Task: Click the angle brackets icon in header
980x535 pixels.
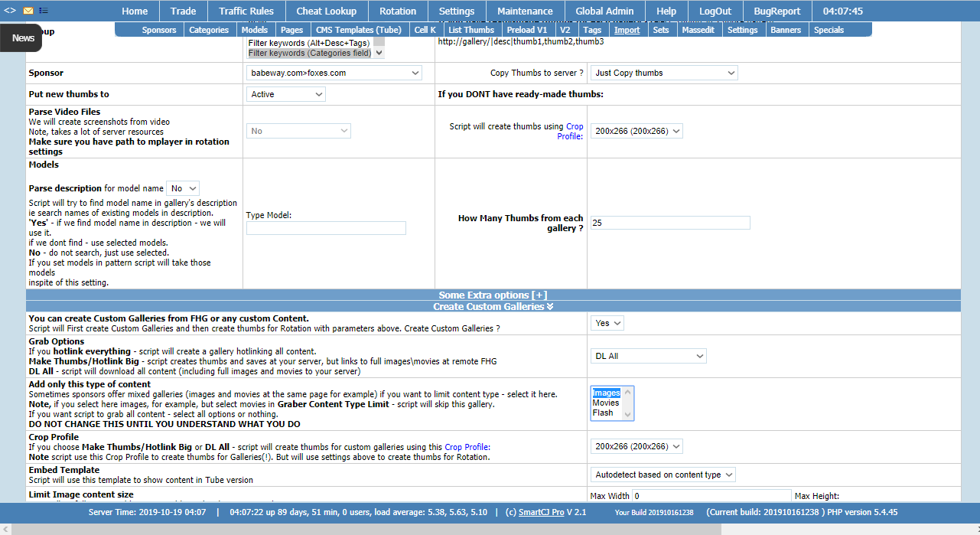Action: point(10,11)
